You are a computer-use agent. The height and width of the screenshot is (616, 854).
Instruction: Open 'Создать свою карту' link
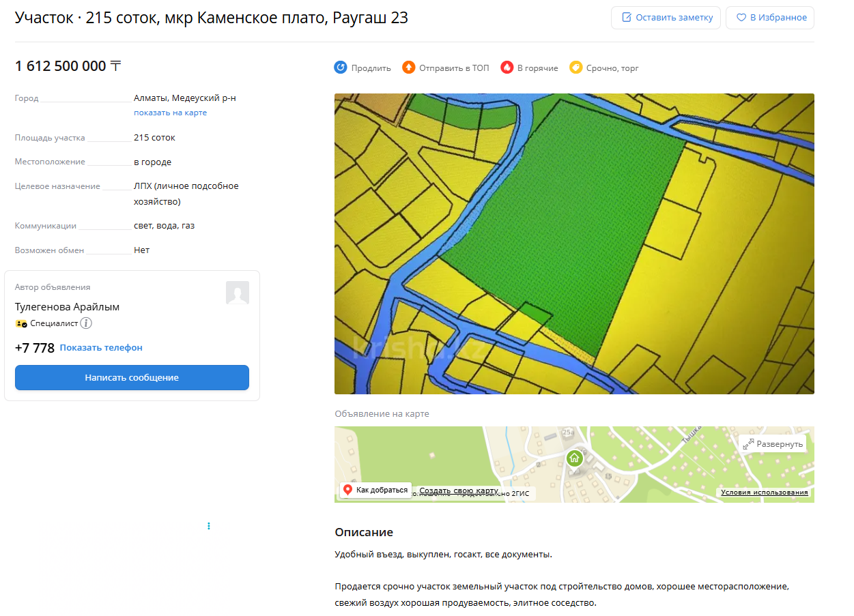pyautogui.click(x=459, y=490)
